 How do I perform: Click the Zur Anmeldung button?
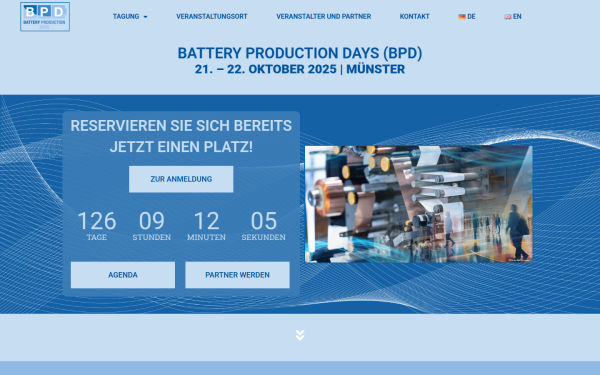pos(181,179)
